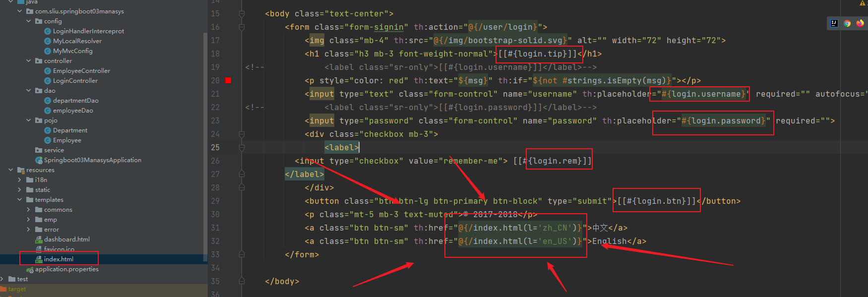Click fold end marker at line 28
Image resolution: width=868 pixels, height=297 pixels.
click(x=242, y=188)
